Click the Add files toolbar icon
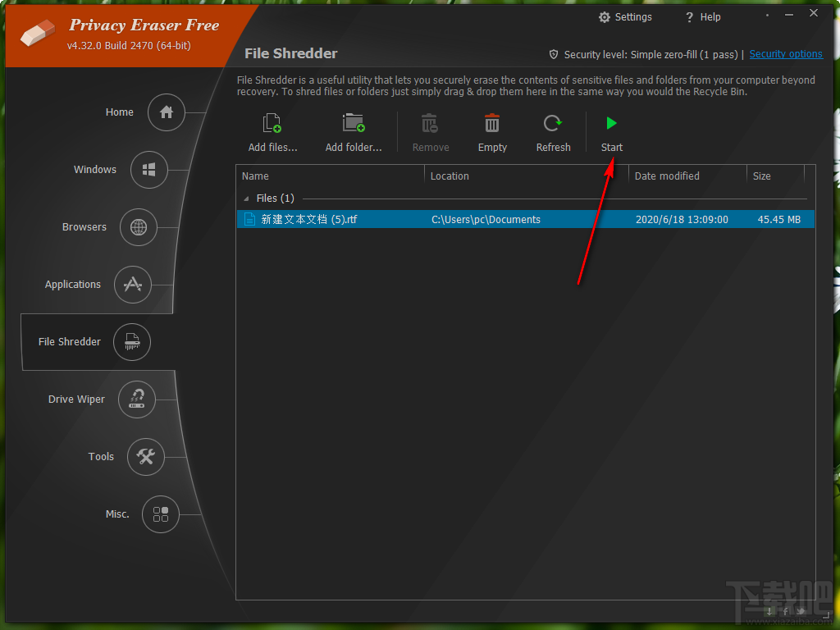Viewport: 840px width, 630px height. coord(272,122)
